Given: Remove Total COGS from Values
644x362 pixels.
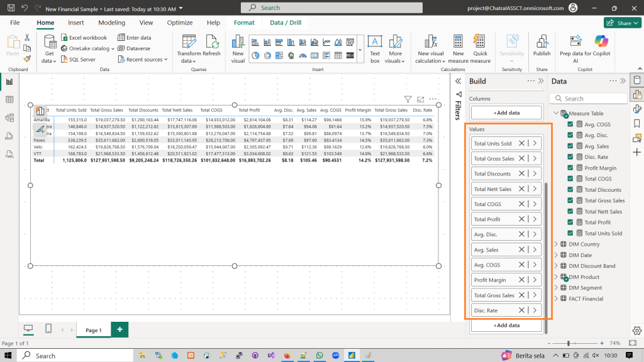Looking at the screenshot, I should click(521, 204).
